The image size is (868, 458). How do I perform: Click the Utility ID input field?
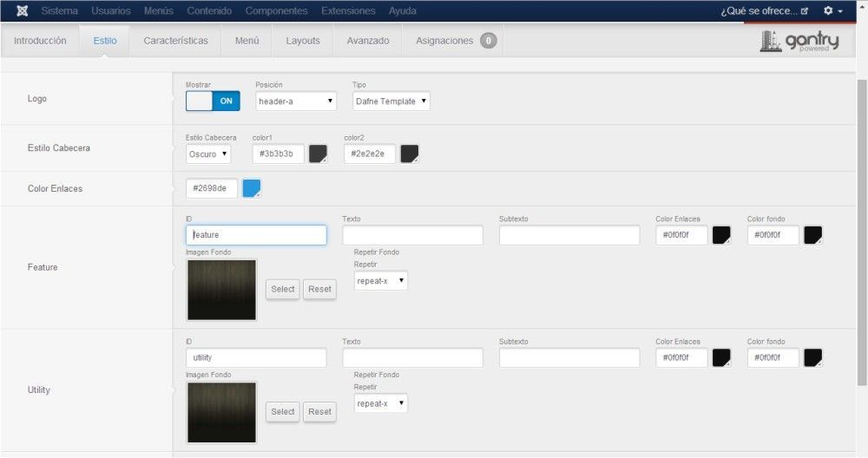click(x=256, y=357)
